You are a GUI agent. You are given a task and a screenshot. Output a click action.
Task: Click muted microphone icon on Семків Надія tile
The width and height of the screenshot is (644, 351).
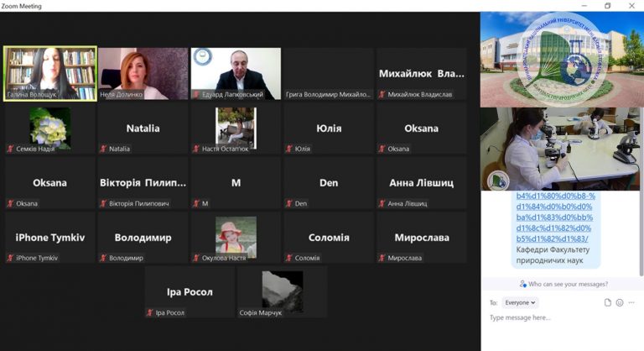(10, 149)
